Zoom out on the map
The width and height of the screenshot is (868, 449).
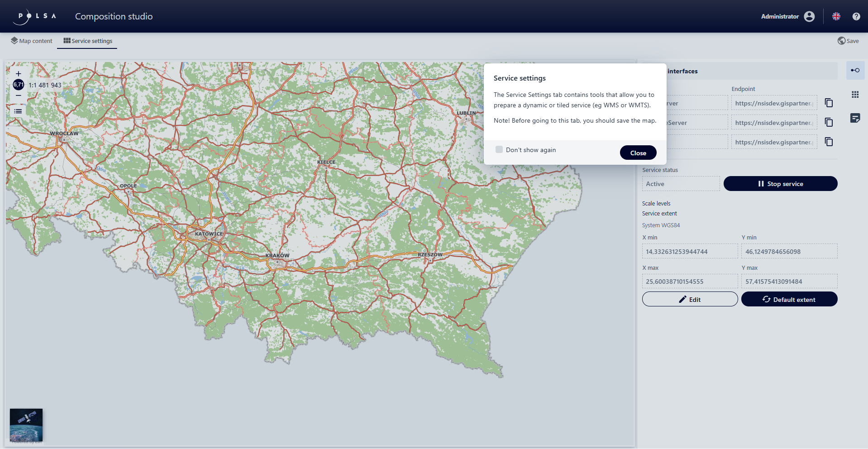coord(18,96)
